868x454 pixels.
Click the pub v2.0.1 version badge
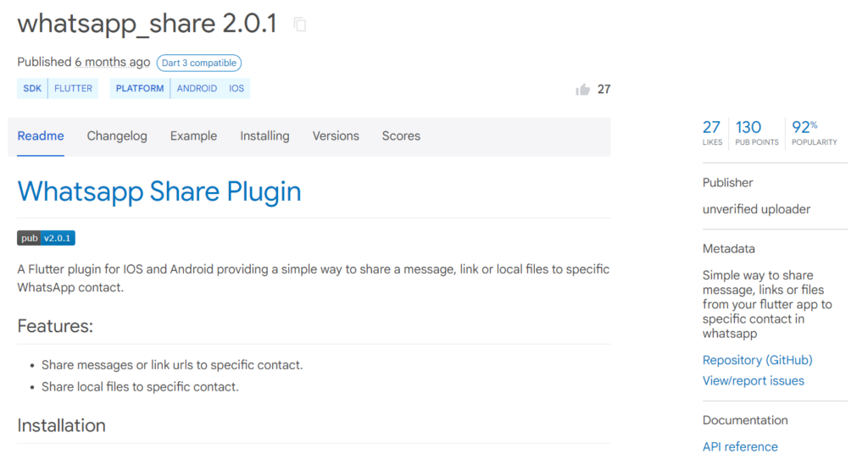click(46, 238)
